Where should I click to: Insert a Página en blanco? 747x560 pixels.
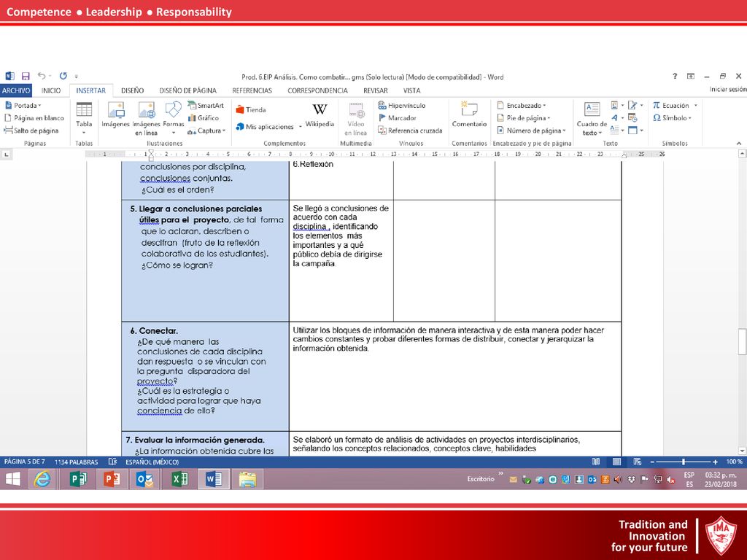[x=34, y=117]
